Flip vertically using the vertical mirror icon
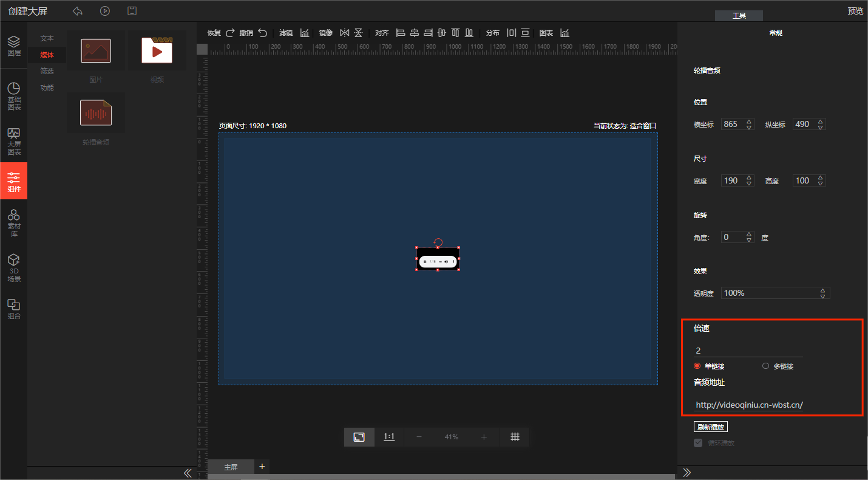868x480 pixels. pyautogui.click(x=358, y=33)
